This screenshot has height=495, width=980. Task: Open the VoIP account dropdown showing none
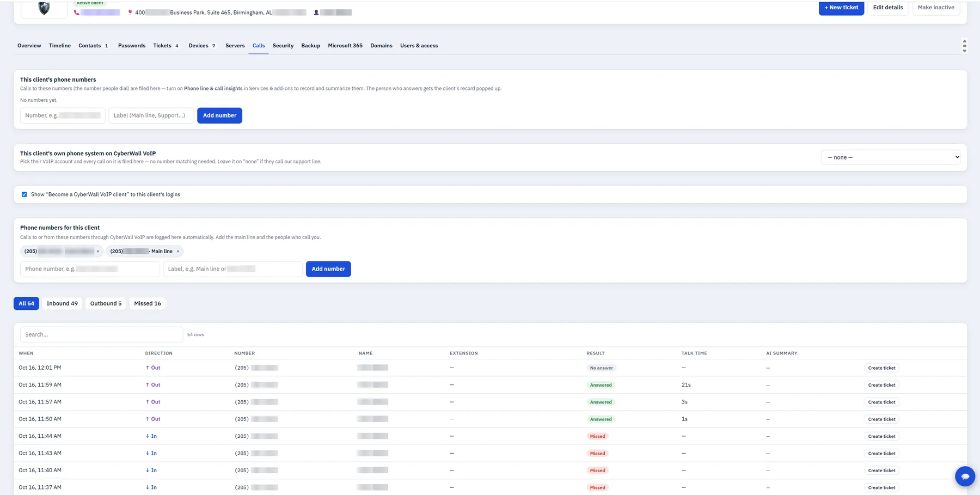tap(891, 157)
